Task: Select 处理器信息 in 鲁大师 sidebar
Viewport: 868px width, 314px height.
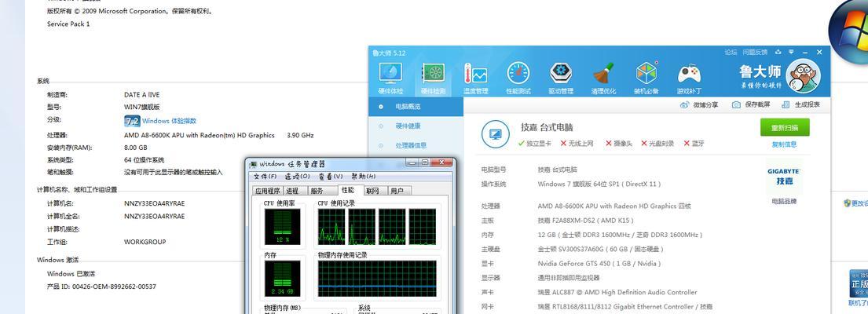Action: tap(416, 145)
